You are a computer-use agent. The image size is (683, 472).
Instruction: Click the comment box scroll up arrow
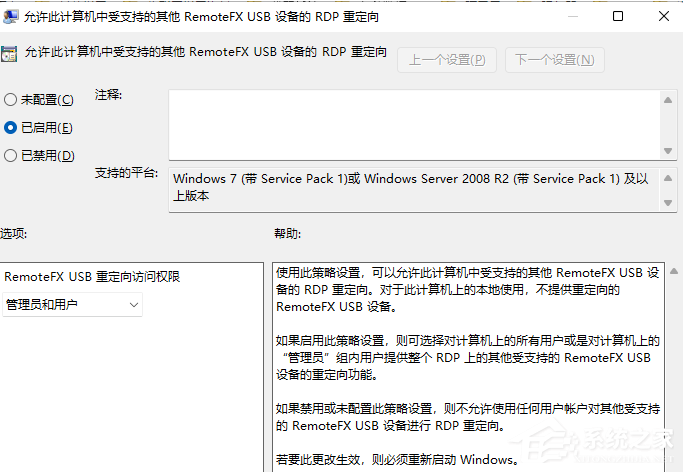tap(668, 100)
